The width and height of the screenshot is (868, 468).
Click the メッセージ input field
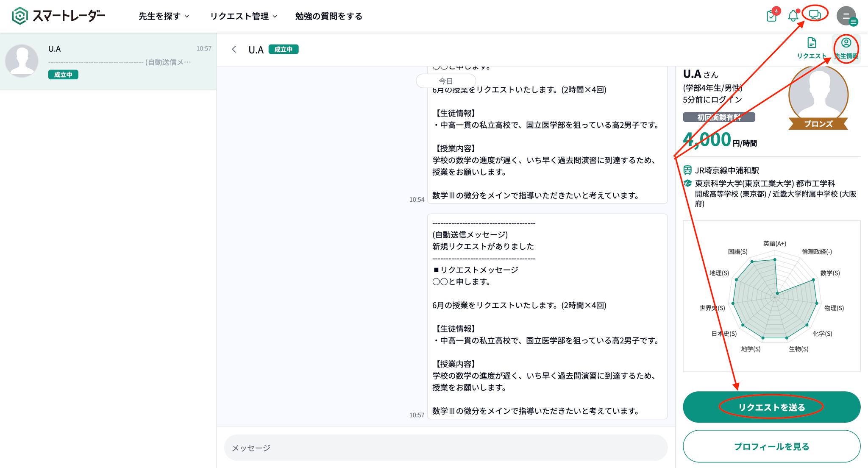pyautogui.click(x=445, y=448)
